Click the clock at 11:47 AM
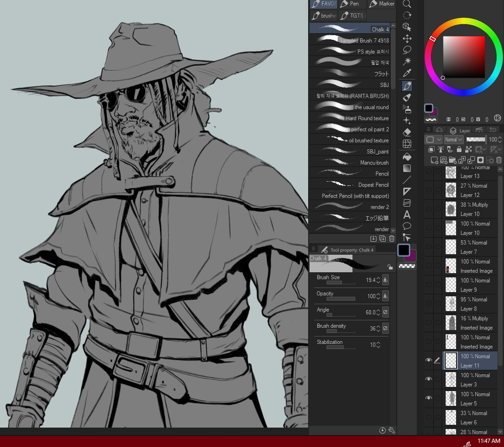Viewport: 504px width, 447px height. pyautogui.click(x=489, y=441)
